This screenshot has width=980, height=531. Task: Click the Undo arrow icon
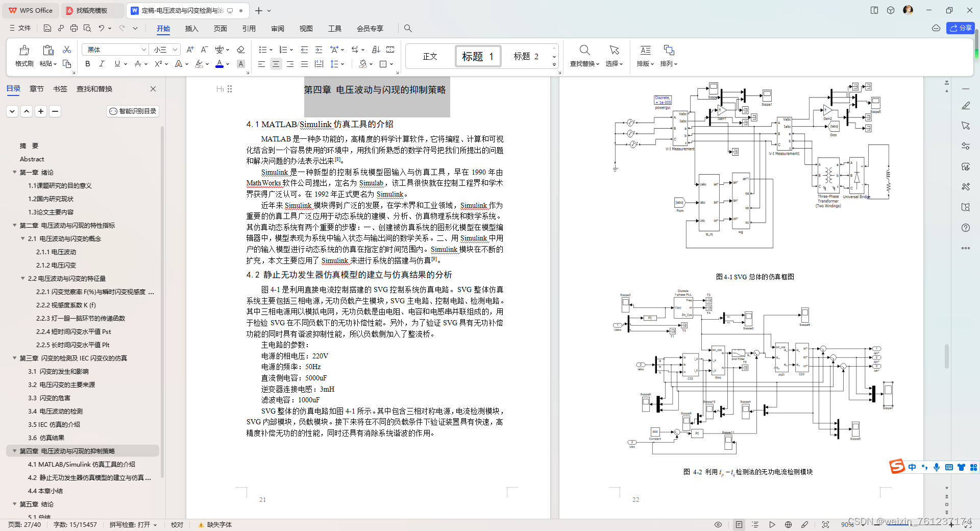(102, 28)
